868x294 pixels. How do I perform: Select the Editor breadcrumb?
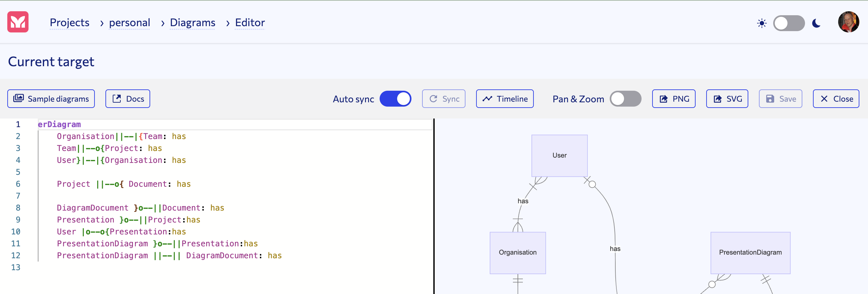click(250, 23)
